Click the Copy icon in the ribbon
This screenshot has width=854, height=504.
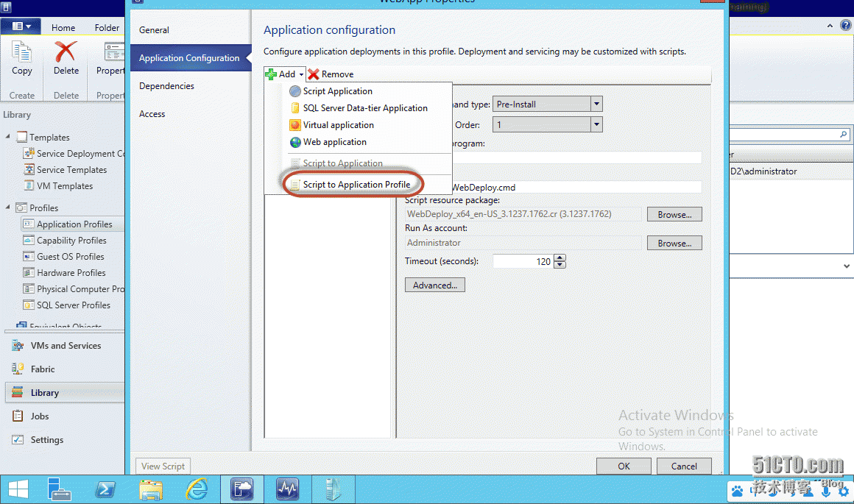point(22,52)
